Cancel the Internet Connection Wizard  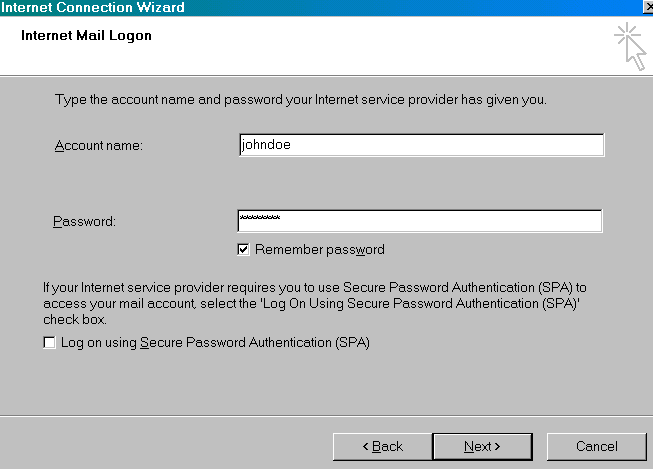[596, 447]
